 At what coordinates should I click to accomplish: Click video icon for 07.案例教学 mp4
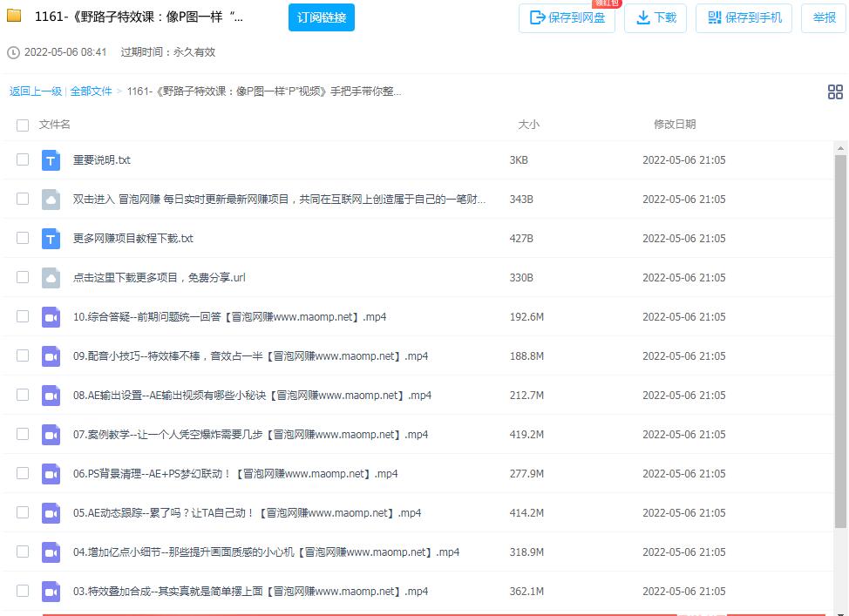pyautogui.click(x=51, y=435)
